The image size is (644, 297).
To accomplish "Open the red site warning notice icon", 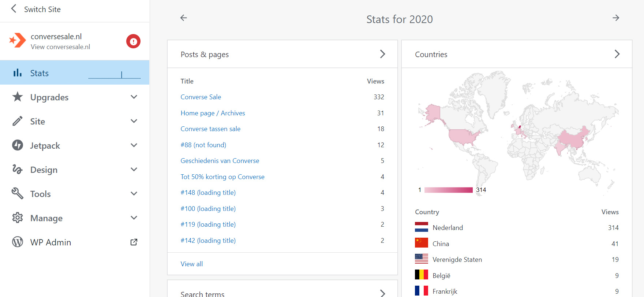I will click(x=134, y=41).
